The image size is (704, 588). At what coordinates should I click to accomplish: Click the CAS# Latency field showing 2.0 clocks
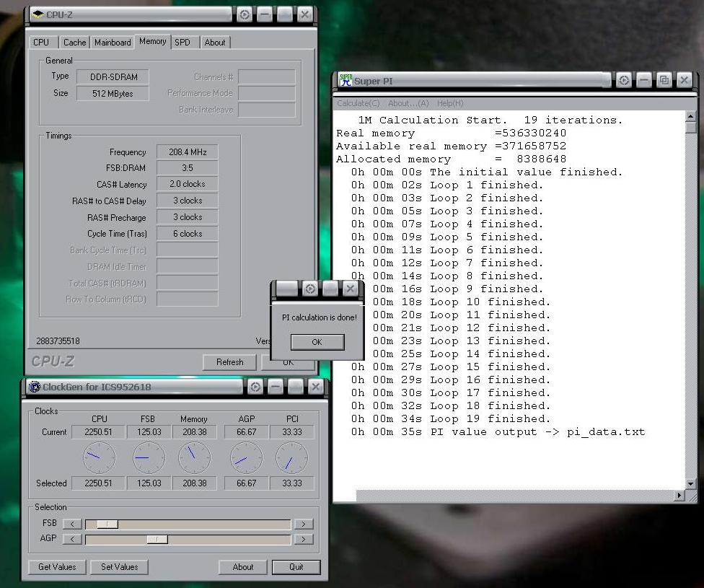click(188, 184)
